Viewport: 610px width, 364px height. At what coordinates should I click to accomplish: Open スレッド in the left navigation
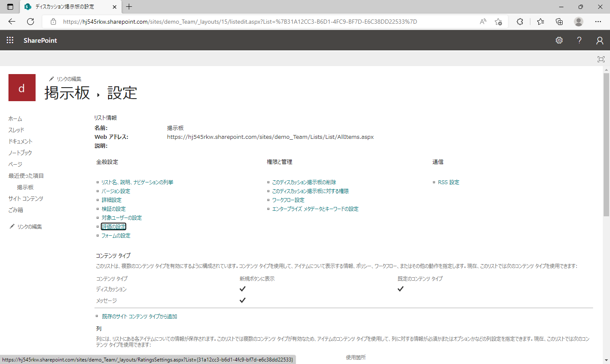(16, 130)
